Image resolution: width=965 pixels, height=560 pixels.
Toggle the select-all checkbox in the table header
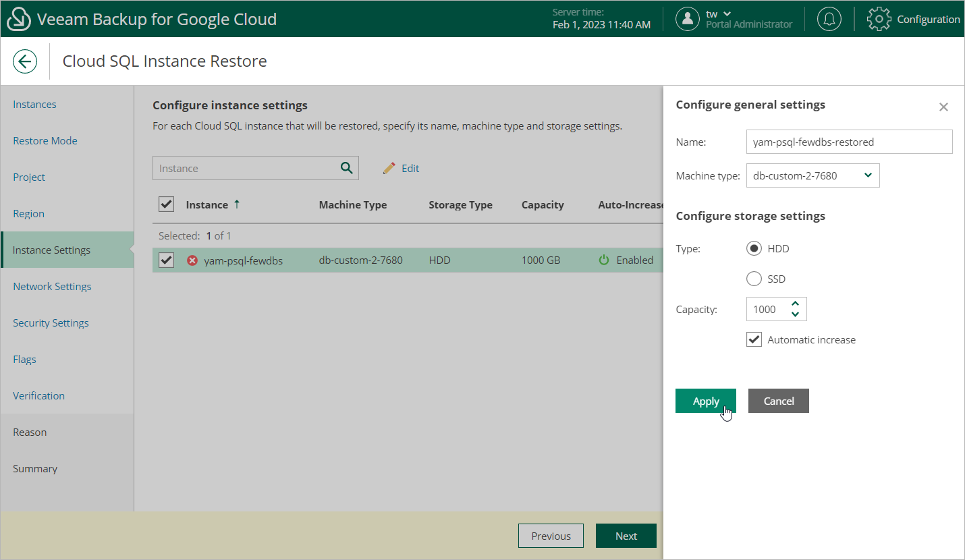tap(166, 204)
